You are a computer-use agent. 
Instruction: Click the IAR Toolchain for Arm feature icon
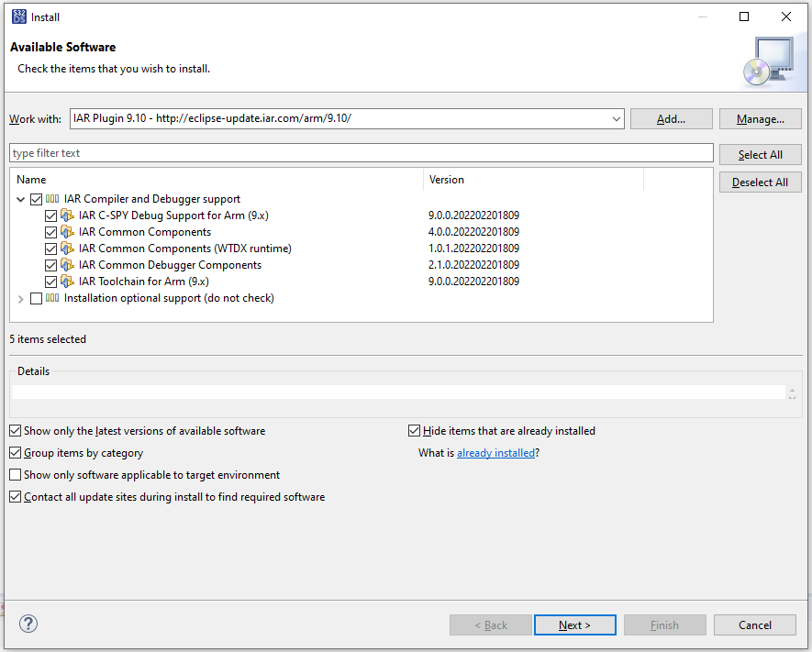67,282
